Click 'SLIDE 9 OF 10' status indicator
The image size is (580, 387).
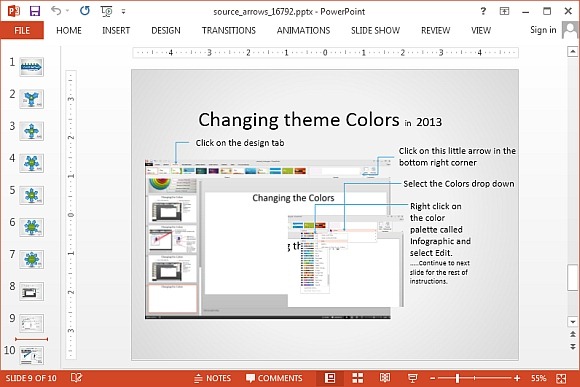pos(31,378)
